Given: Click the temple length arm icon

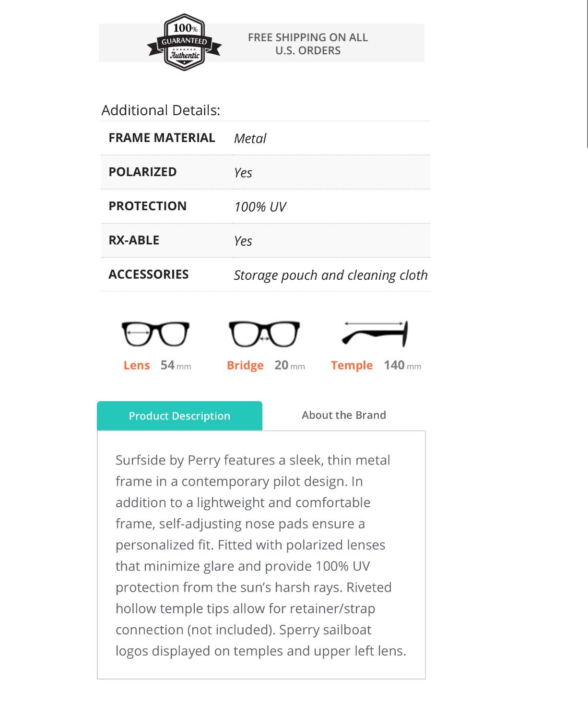Looking at the screenshot, I should pos(375,334).
